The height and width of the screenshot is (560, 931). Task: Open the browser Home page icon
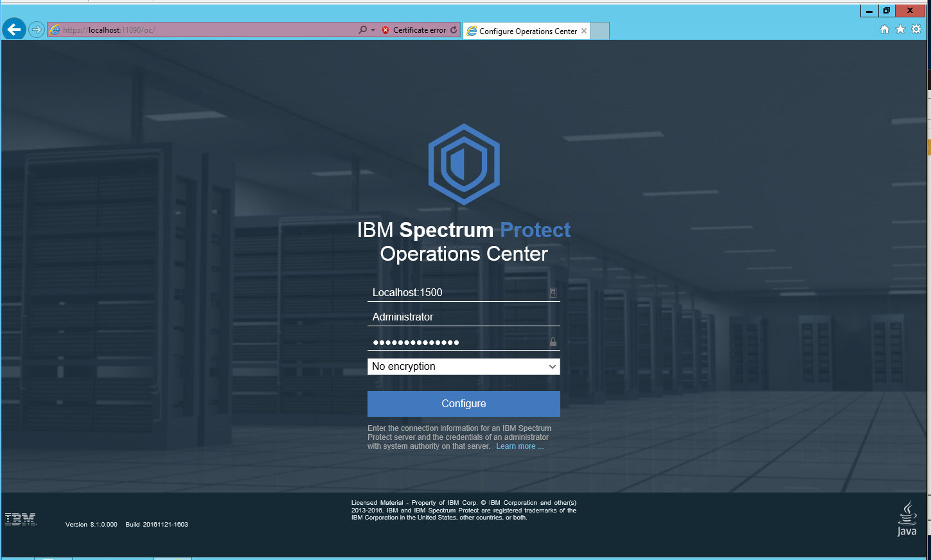(x=885, y=30)
